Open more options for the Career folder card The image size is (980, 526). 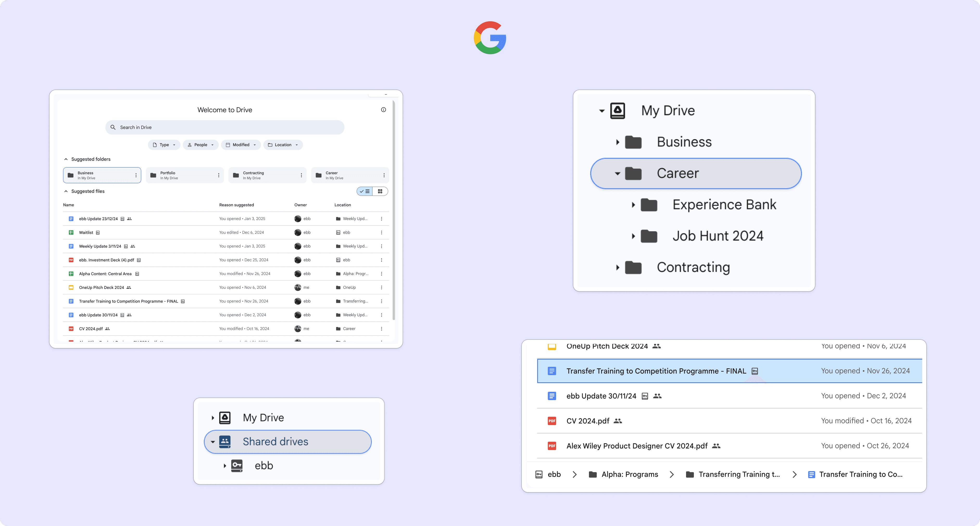384,175
